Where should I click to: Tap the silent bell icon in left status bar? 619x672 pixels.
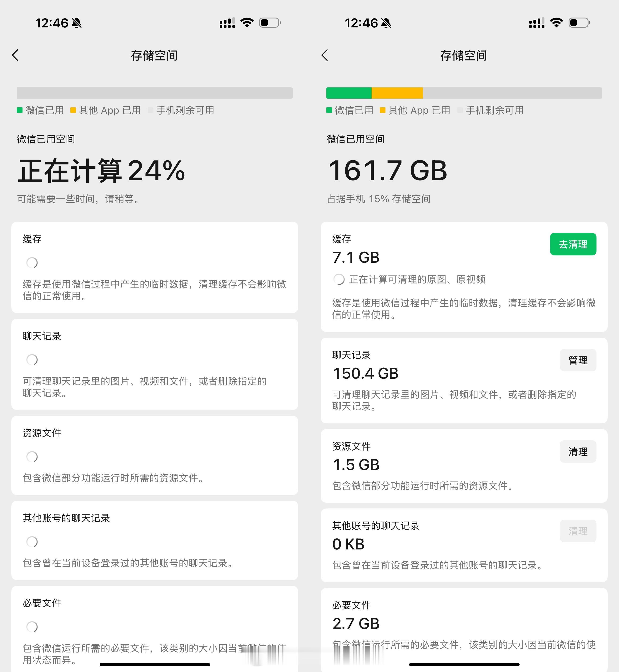(x=77, y=23)
